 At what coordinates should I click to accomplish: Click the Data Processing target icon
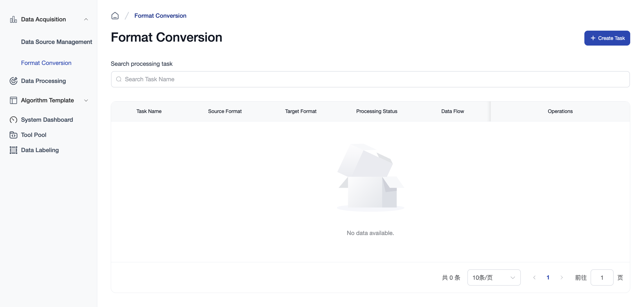coord(13,81)
